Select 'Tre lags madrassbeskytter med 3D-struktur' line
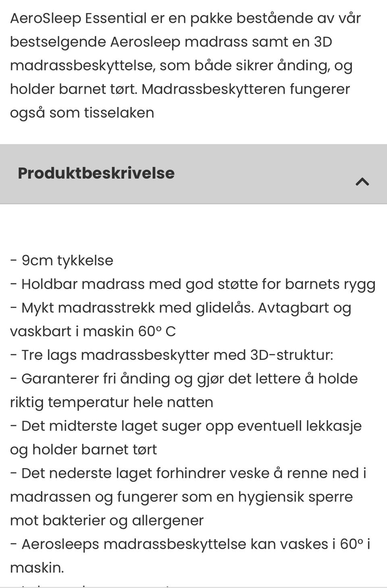Screen dimensions: 387x588 point(172,355)
